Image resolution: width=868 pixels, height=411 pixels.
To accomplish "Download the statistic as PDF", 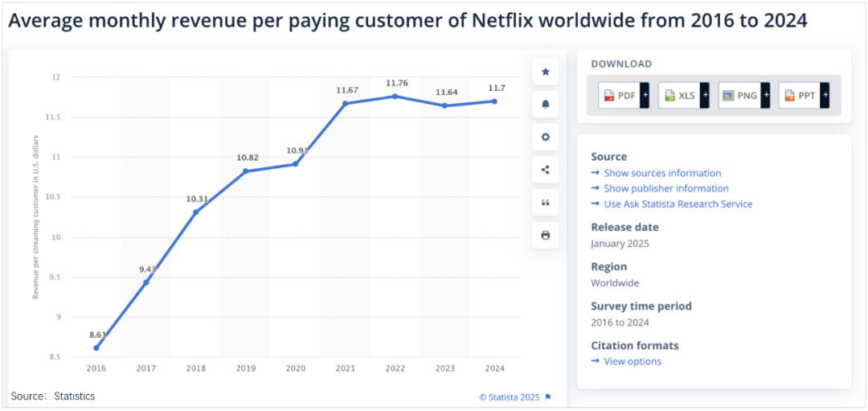I will click(619, 96).
